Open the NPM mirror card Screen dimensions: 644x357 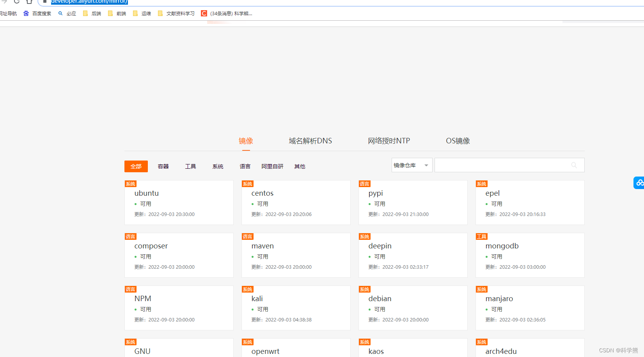tap(179, 308)
